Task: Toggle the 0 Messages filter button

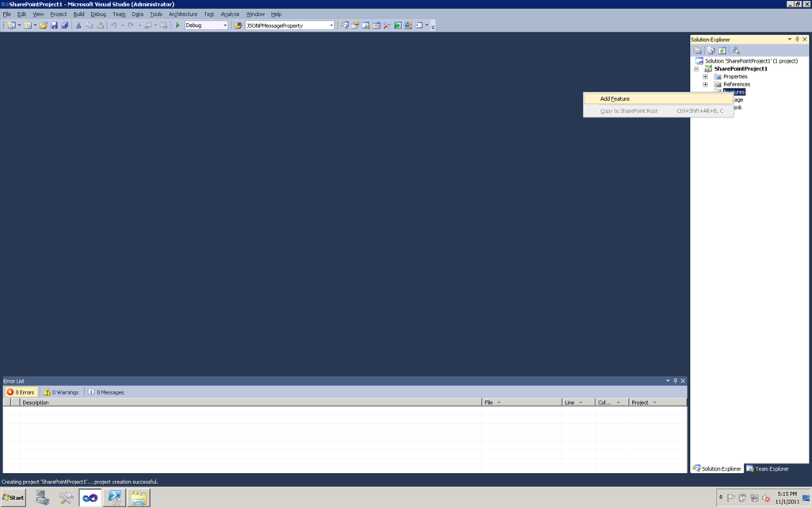Action: click(x=105, y=392)
